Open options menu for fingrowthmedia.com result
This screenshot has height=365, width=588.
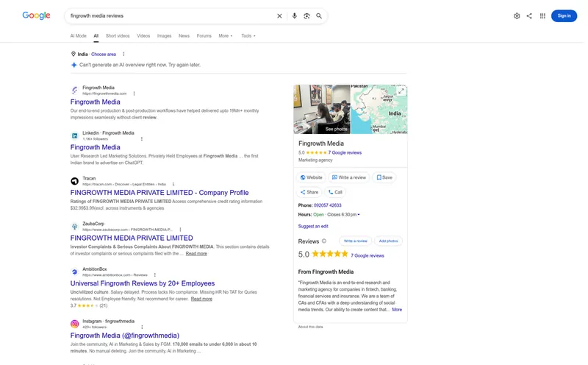point(135,93)
